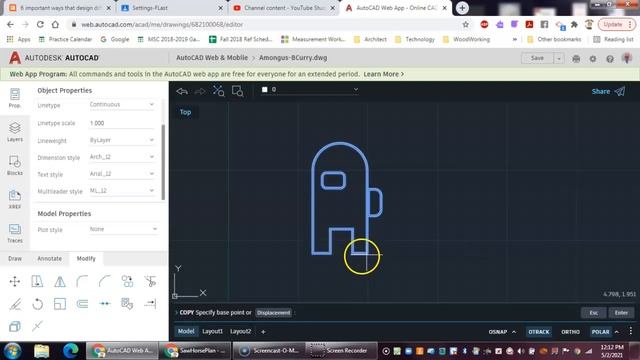Choose the Displacement command option

(x=273, y=313)
